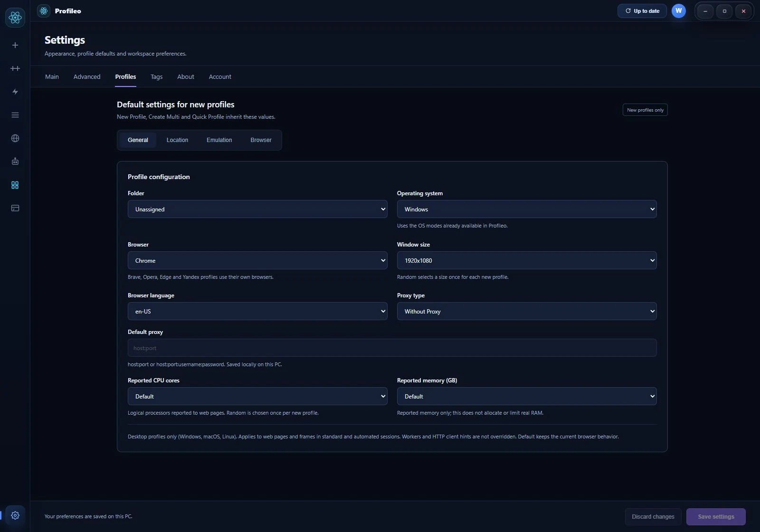This screenshot has width=760, height=532.
Task: Click the Default settings for new profiles heading
Action: click(176, 104)
